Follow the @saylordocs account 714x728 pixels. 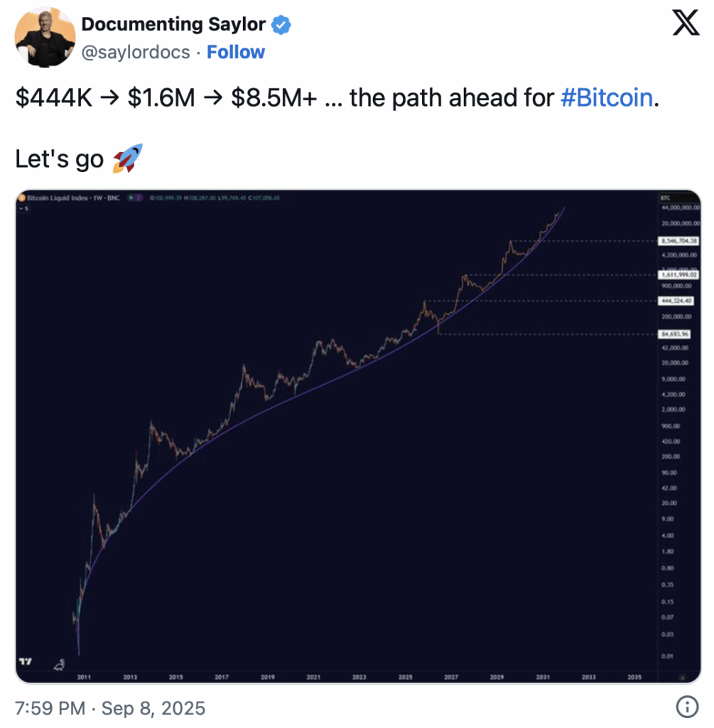click(x=236, y=52)
